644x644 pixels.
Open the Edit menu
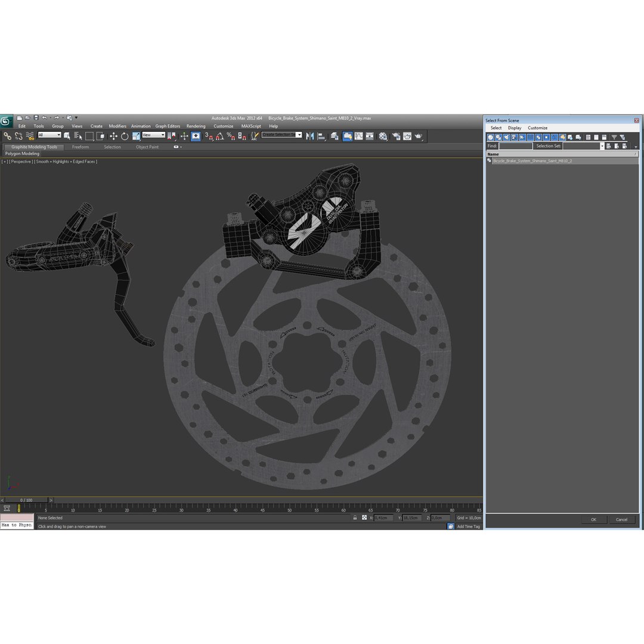22,126
